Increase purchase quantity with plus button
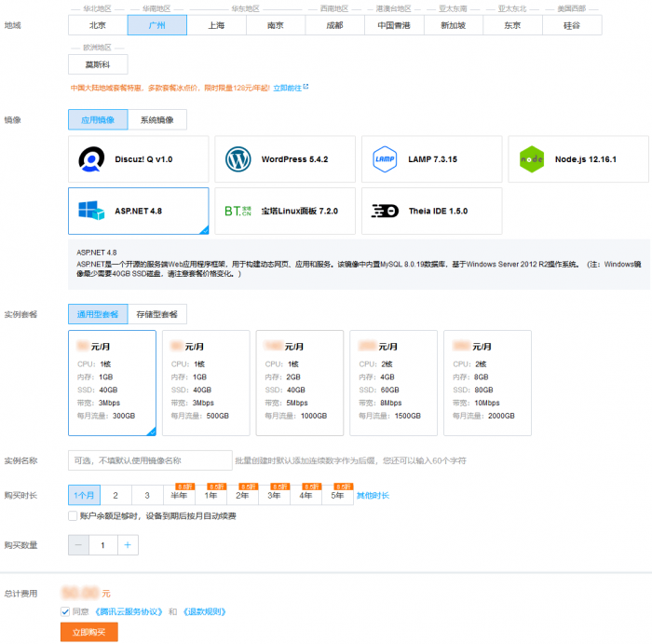The image size is (652, 644). click(x=128, y=545)
